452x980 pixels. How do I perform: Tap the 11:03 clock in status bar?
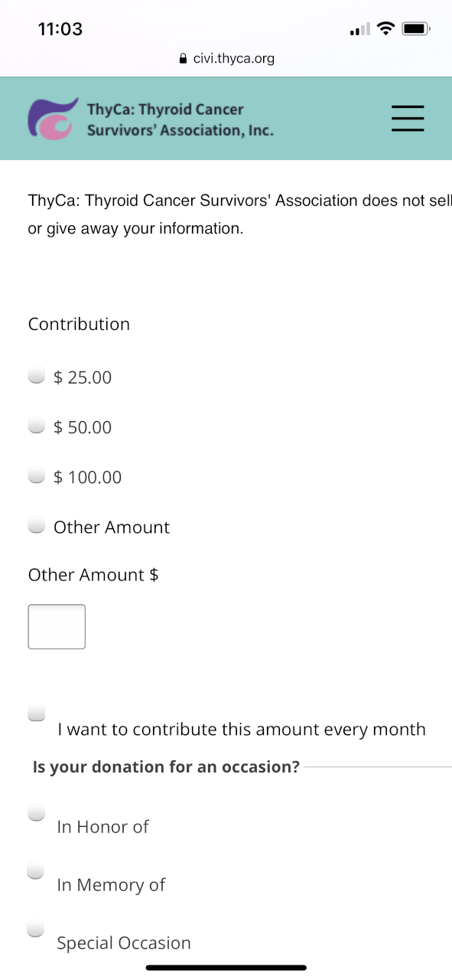tap(60, 29)
